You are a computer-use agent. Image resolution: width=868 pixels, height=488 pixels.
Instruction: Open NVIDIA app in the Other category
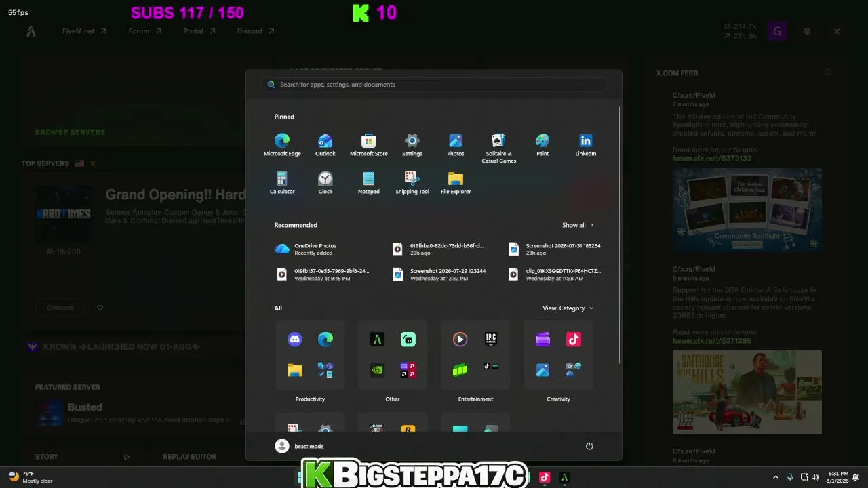pos(378,370)
